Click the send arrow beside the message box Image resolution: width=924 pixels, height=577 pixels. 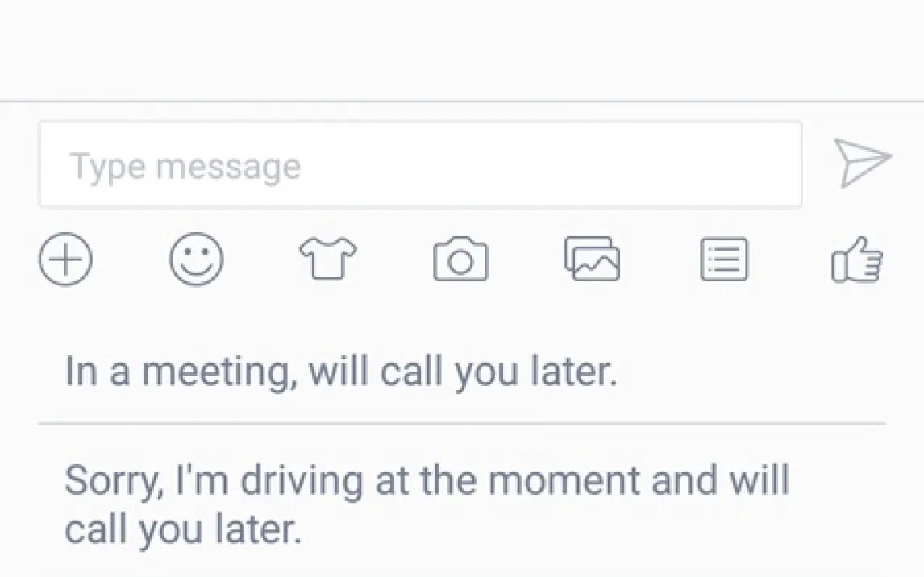(x=861, y=163)
